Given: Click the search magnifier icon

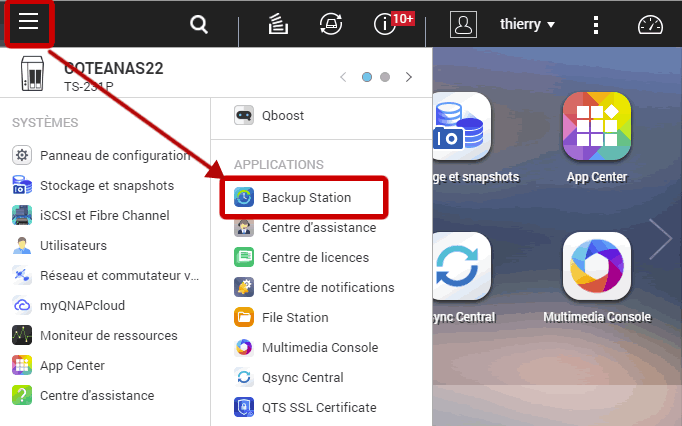Looking at the screenshot, I should pyautogui.click(x=199, y=24).
